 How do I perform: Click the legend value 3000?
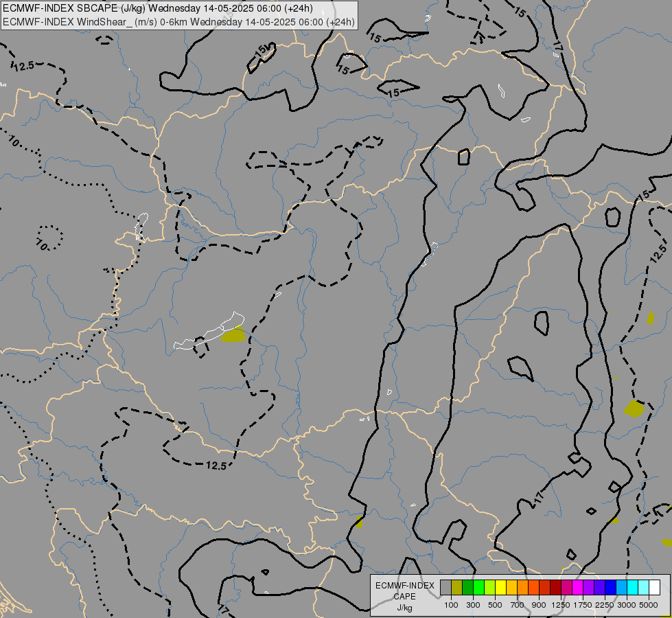point(627,605)
